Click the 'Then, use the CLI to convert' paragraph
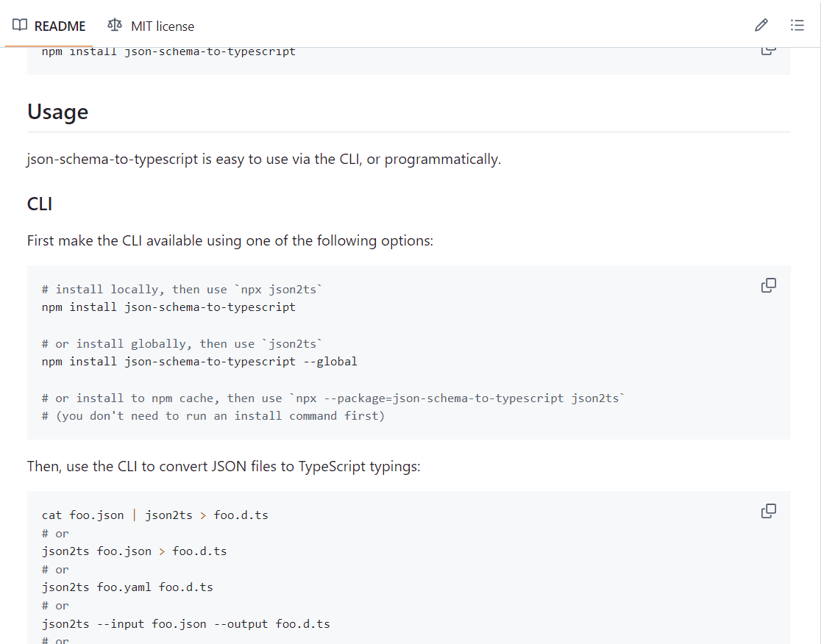This screenshot has width=821, height=644. 224,466
